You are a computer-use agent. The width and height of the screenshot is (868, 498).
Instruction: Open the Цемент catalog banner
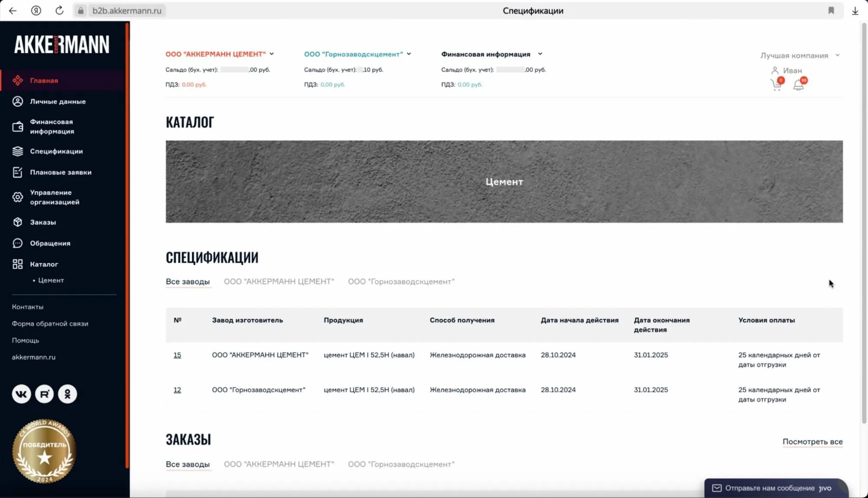(504, 181)
